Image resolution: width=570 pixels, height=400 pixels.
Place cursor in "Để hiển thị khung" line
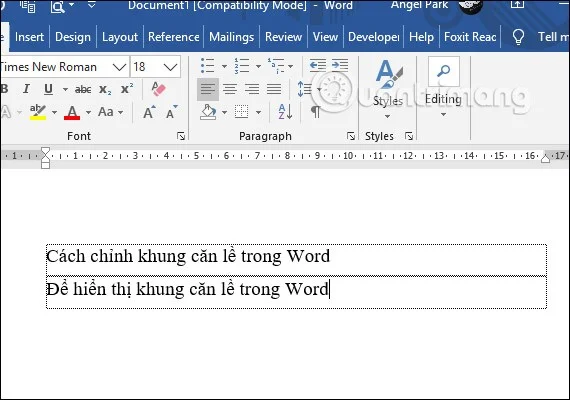[x=188, y=289]
